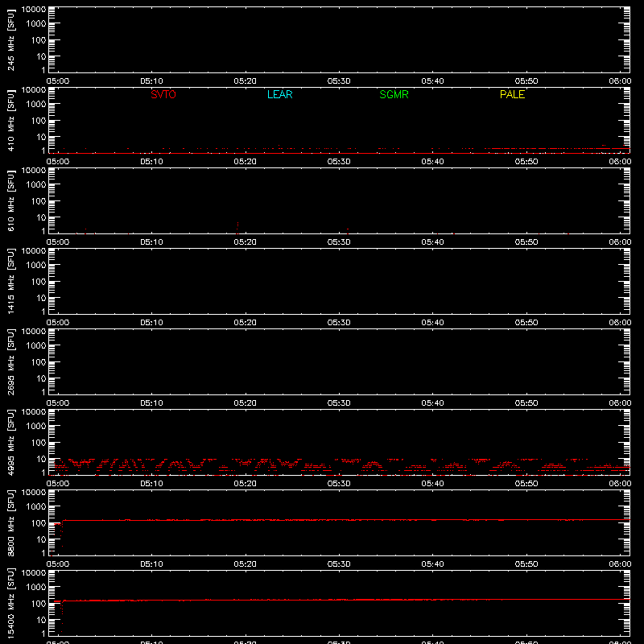Click the 1000 tick label on 610 MHz axis
This screenshot has height=644, width=644.
point(36,185)
